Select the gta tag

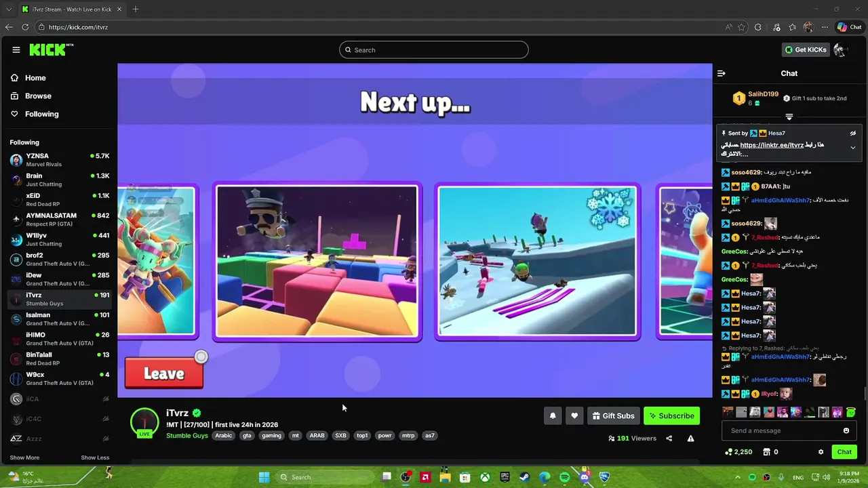pos(247,436)
